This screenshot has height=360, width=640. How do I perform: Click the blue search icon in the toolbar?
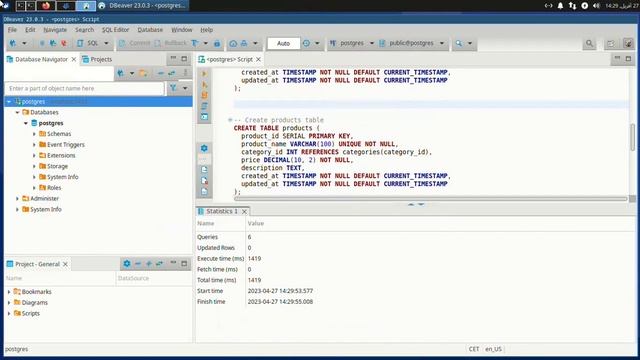[x=459, y=43]
